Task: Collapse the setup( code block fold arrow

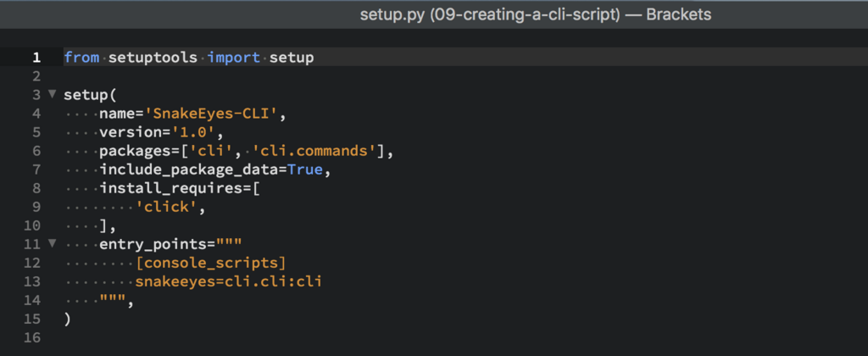Action: [51, 95]
